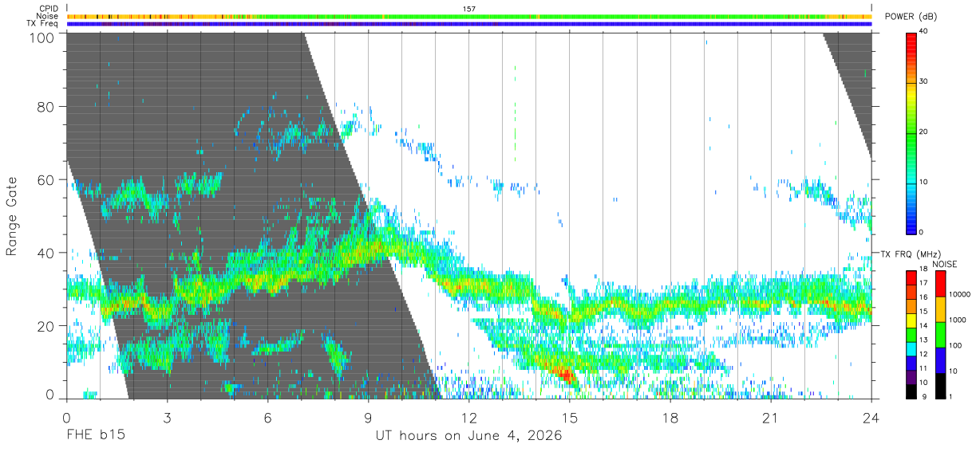Click the "15" tick on UT hours axis

(x=570, y=417)
